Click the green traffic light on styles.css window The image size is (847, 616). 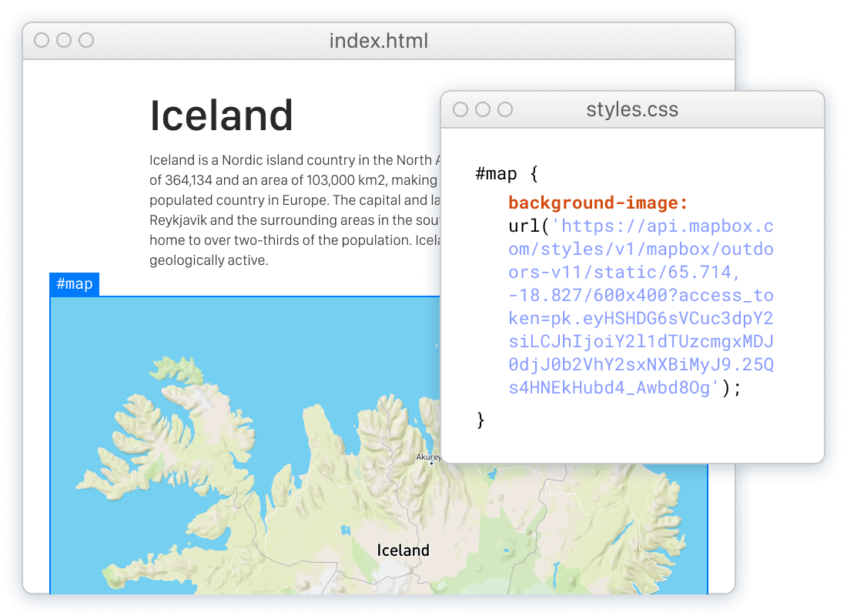pyautogui.click(x=505, y=109)
